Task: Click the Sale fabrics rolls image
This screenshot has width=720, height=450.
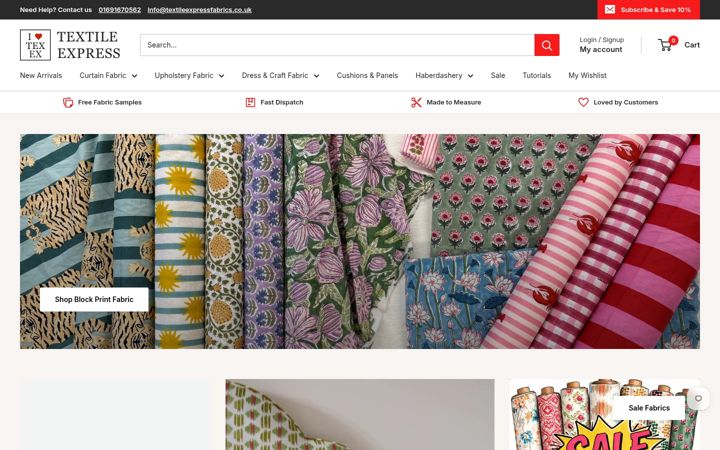Action: click(x=604, y=415)
